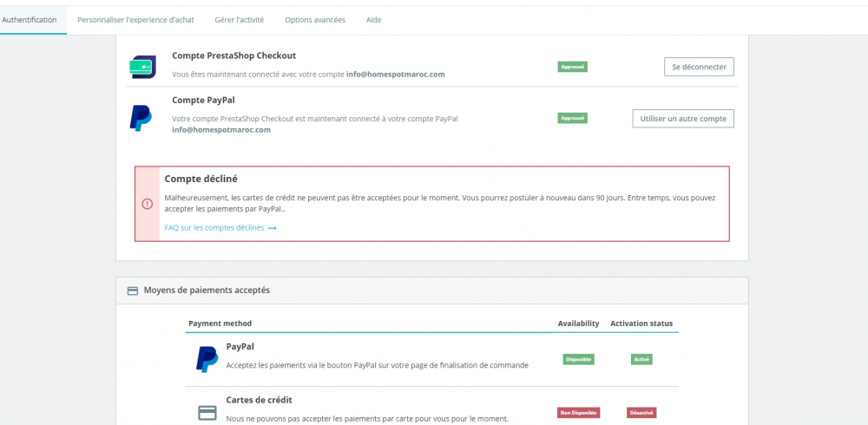This screenshot has height=425, width=868.
Task: Switch to Personnaliser l'experience d'achat tab
Action: (135, 19)
